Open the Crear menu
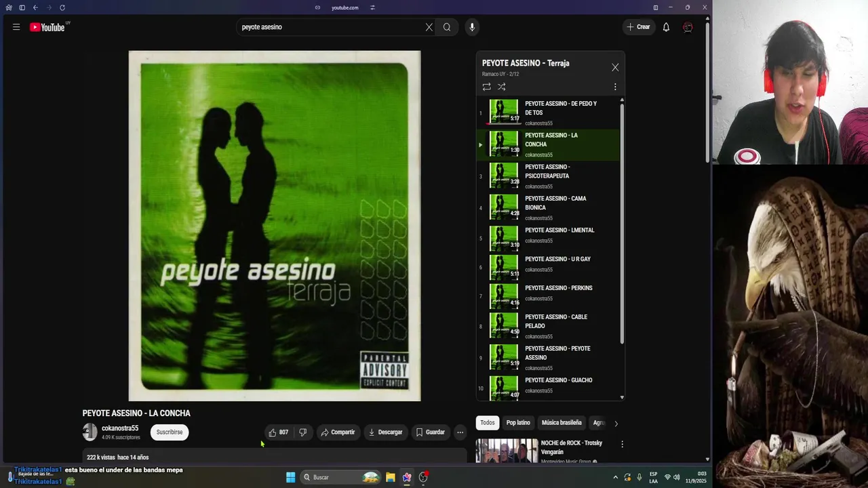Viewport: 868px width, 488px height. [x=638, y=27]
